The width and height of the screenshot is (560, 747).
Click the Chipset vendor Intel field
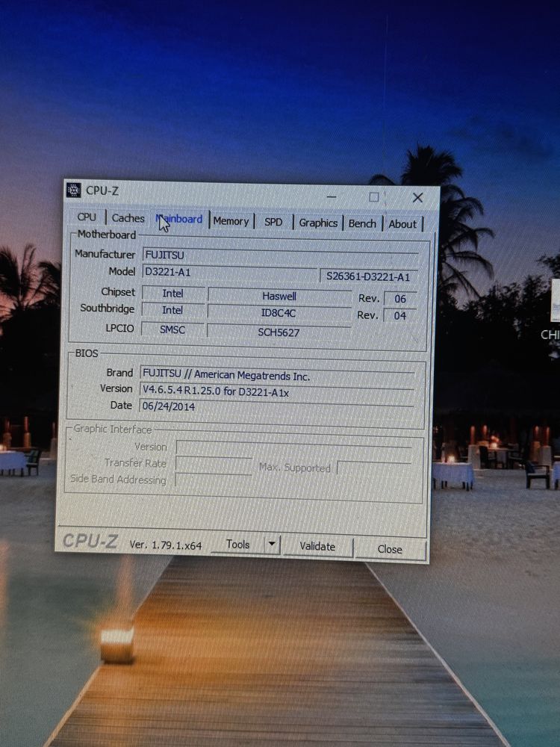[x=173, y=294]
